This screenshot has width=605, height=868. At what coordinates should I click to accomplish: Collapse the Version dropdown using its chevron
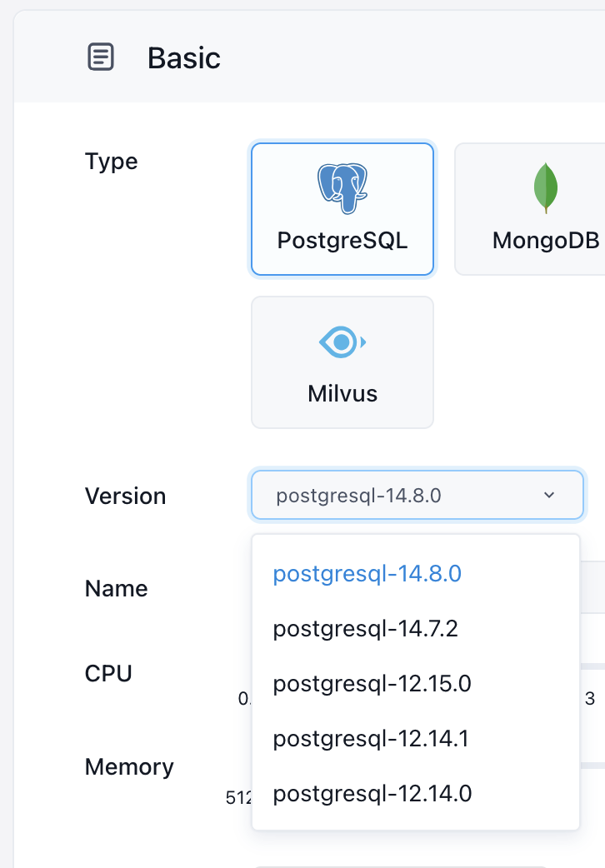click(x=549, y=496)
